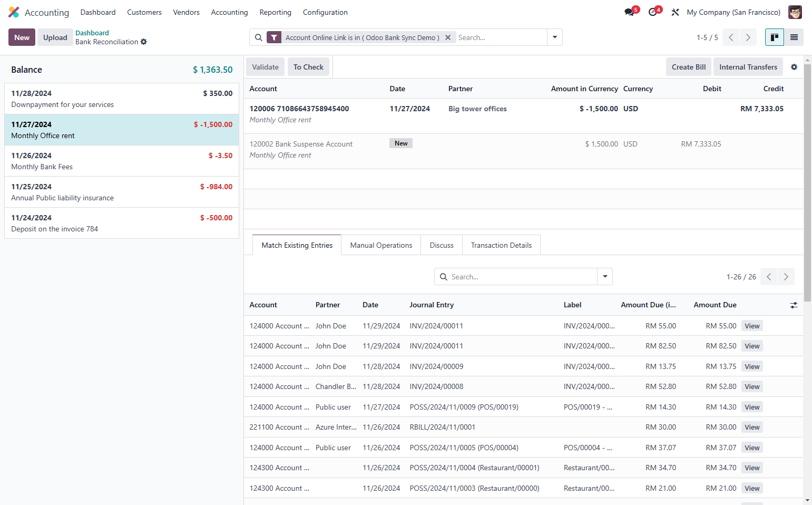View the INV/2024/00009 entry
Screen dimensions: 812x505
(752, 367)
